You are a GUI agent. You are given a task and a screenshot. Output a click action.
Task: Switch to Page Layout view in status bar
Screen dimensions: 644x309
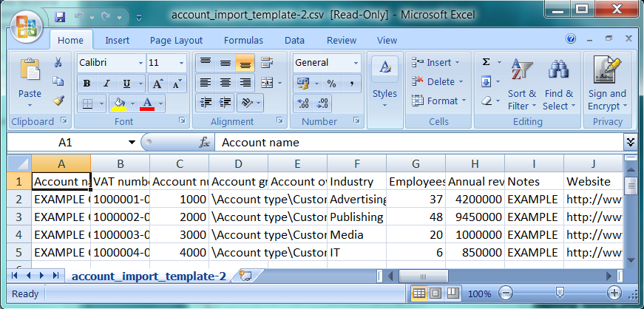point(435,293)
